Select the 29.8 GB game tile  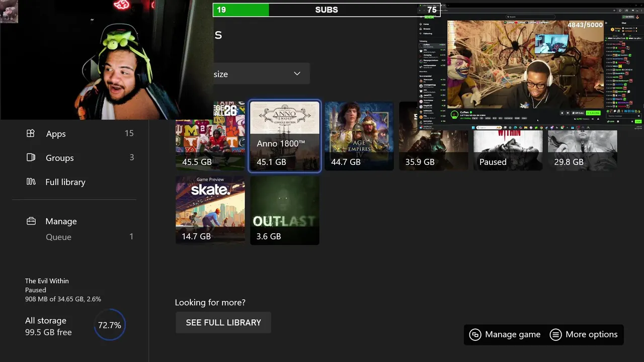click(x=583, y=150)
